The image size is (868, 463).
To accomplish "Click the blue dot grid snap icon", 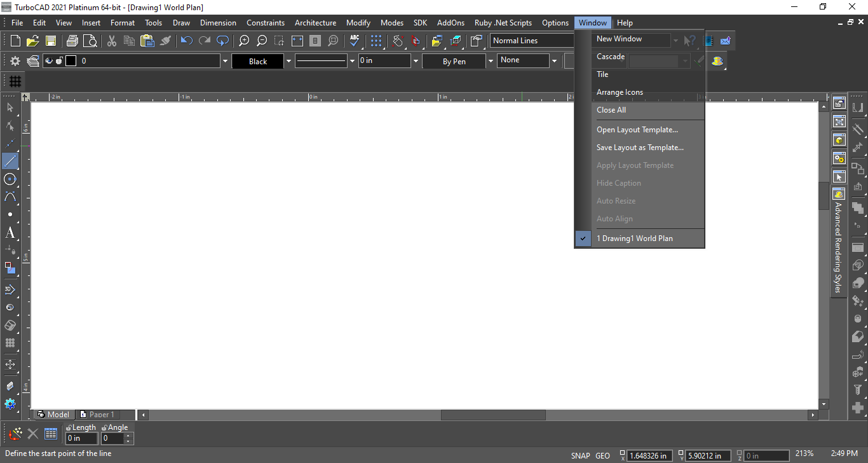I will [376, 41].
